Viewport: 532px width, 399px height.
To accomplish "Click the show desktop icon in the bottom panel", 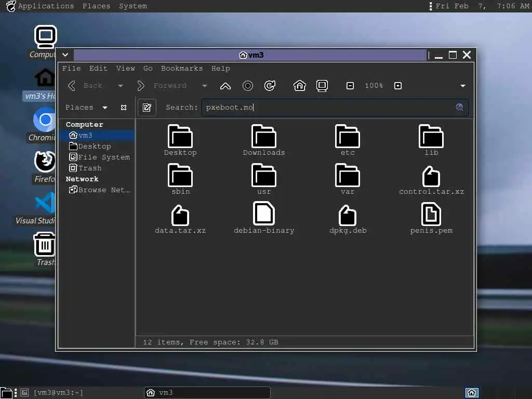I will (x=6, y=393).
